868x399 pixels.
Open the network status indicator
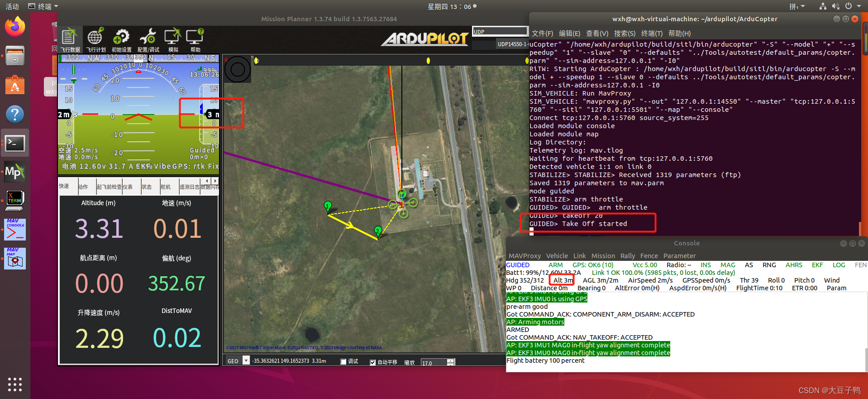823,6
